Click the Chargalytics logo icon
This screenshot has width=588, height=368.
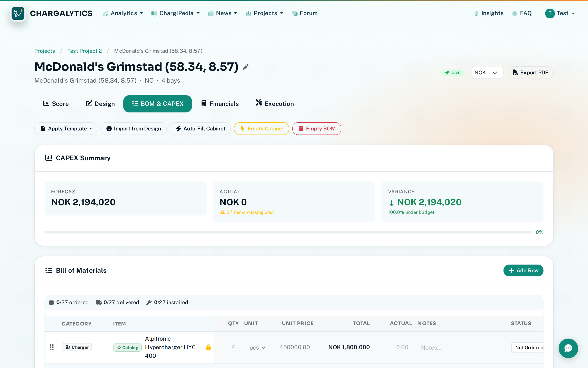pos(18,13)
